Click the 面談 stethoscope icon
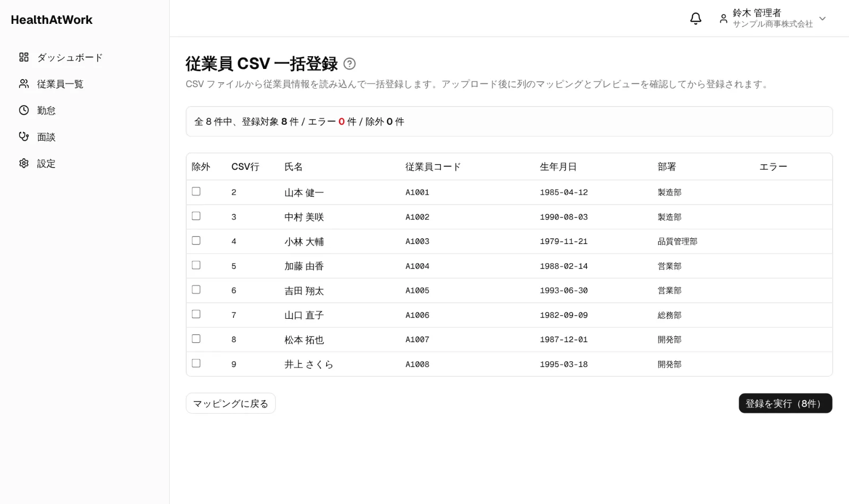Image resolution: width=849 pixels, height=504 pixels. point(24,137)
